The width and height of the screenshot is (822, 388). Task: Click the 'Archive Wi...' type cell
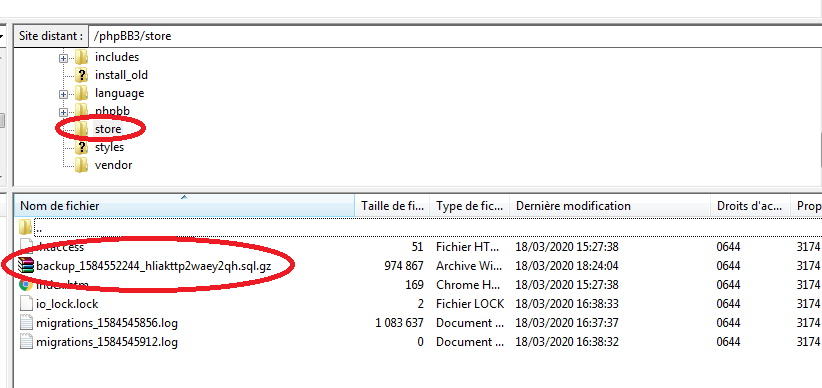coord(468,266)
